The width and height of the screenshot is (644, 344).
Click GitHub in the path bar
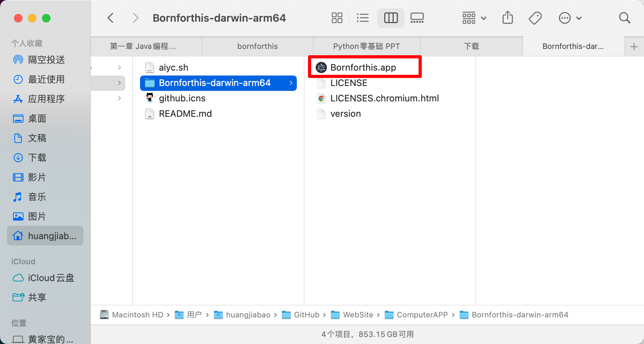coord(301,315)
